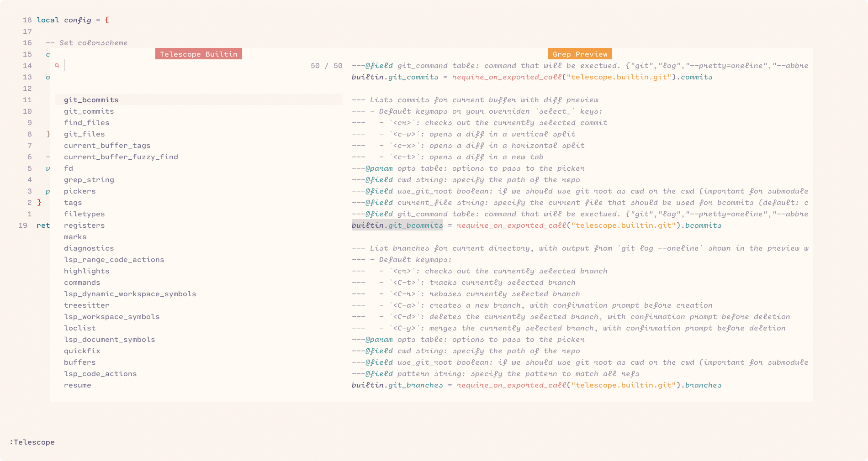The height and width of the screenshot is (461, 868).
Task: Open the find_files picker
Action: [86, 122]
